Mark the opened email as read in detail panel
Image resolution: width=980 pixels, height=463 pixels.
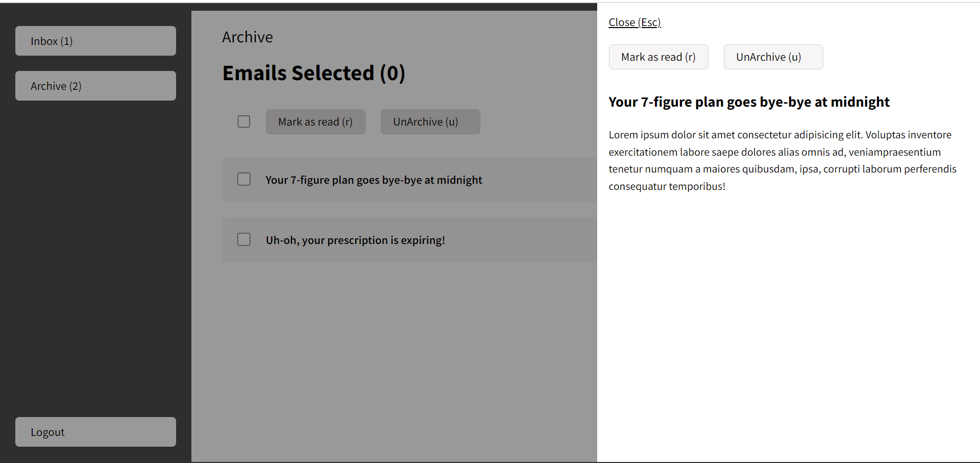[x=658, y=57]
